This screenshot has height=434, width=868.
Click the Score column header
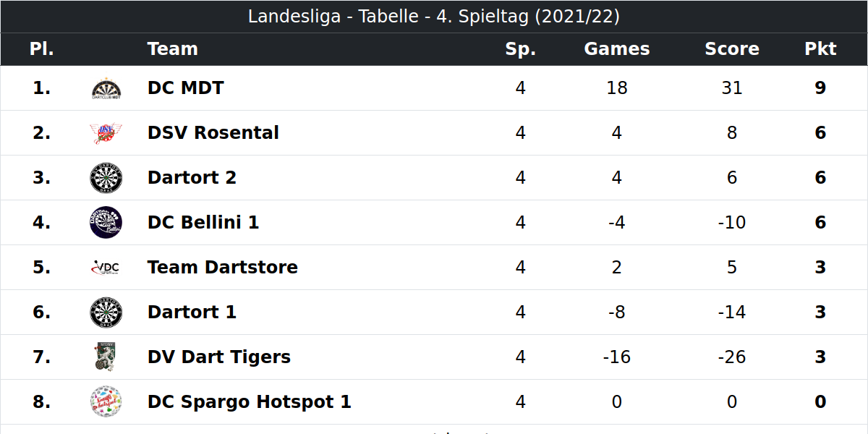point(732,49)
